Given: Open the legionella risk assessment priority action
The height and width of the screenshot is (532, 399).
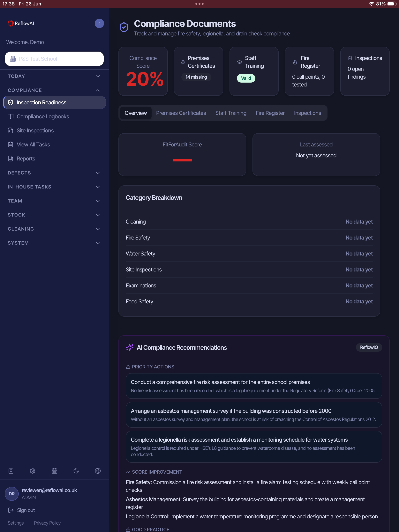Looking at the screenshot, I should click(254, 447).
